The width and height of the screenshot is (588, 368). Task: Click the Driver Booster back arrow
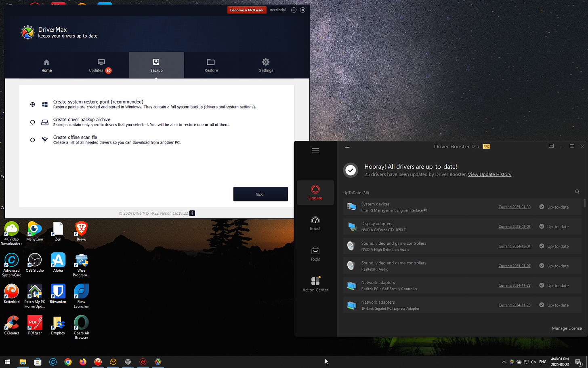coord(347,147)
